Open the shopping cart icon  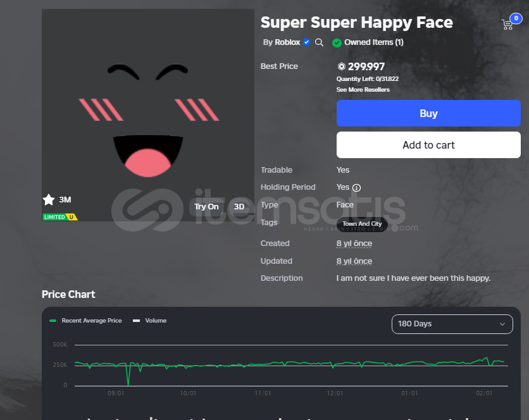pyautogui.click(x=507, y=25)
